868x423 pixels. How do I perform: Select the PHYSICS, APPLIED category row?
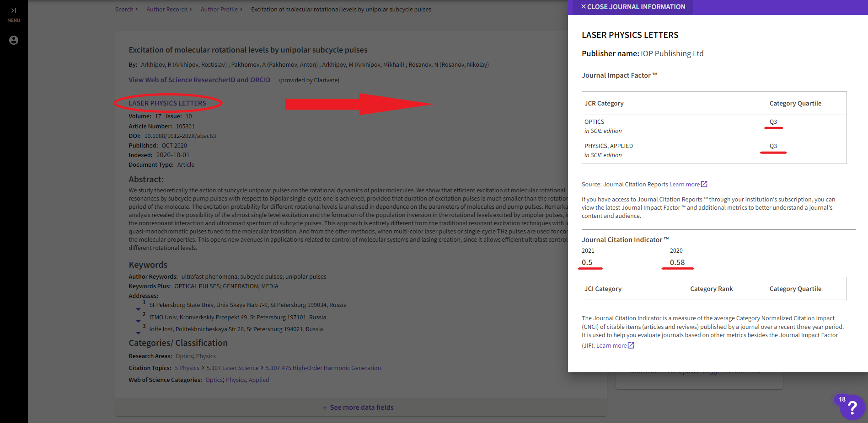[714, 150]
